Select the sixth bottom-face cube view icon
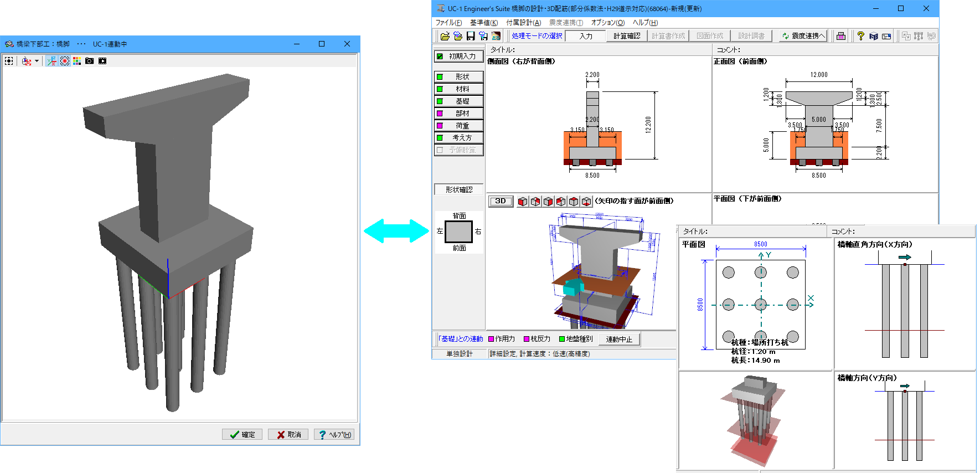 [x=586, y=201]
